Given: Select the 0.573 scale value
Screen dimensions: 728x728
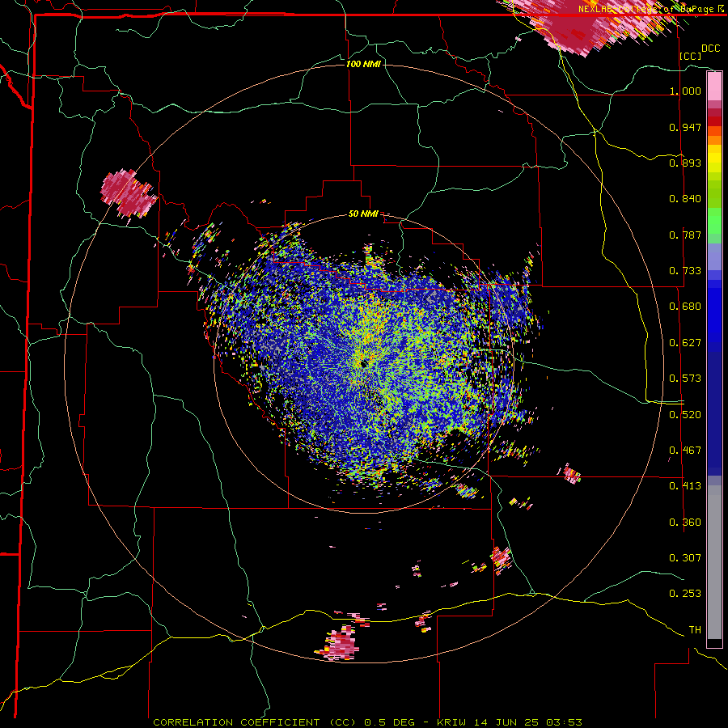Looking at the screenshot, I should click(685, 379).
